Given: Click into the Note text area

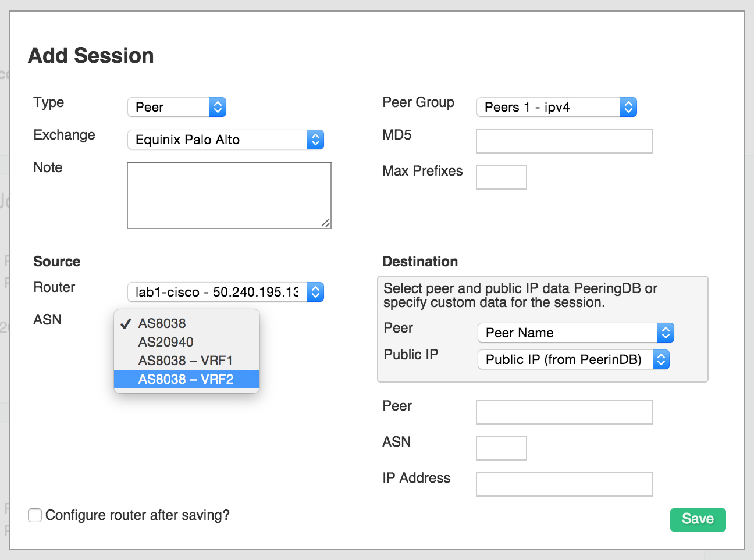Looking at the screenshot, I should tap(229, 195).
